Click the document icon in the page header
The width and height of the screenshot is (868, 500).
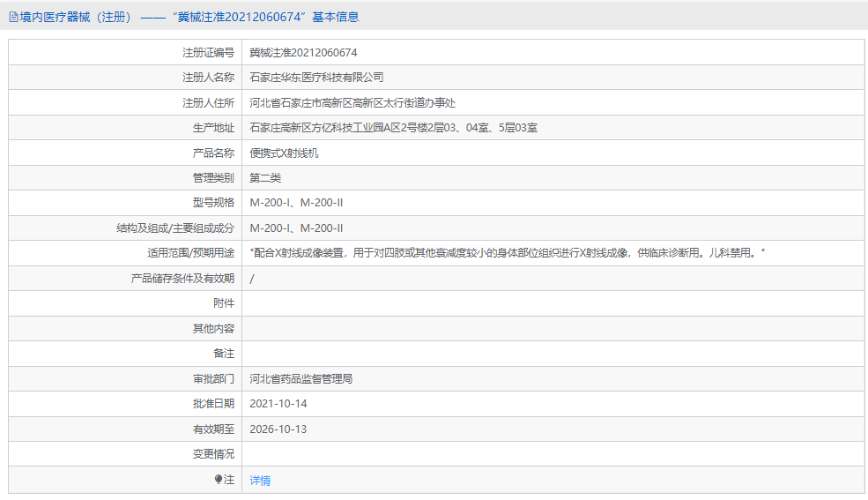[x=13, y=17]
